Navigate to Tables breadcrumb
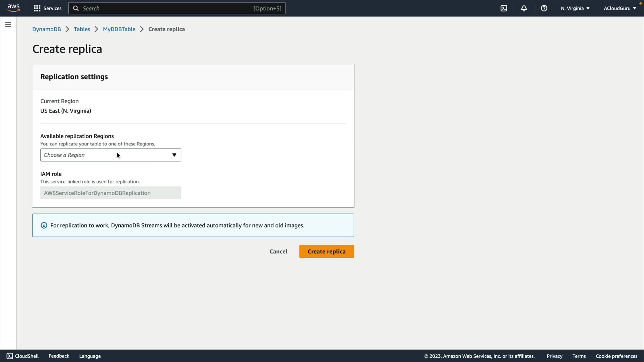 (82, 29)
